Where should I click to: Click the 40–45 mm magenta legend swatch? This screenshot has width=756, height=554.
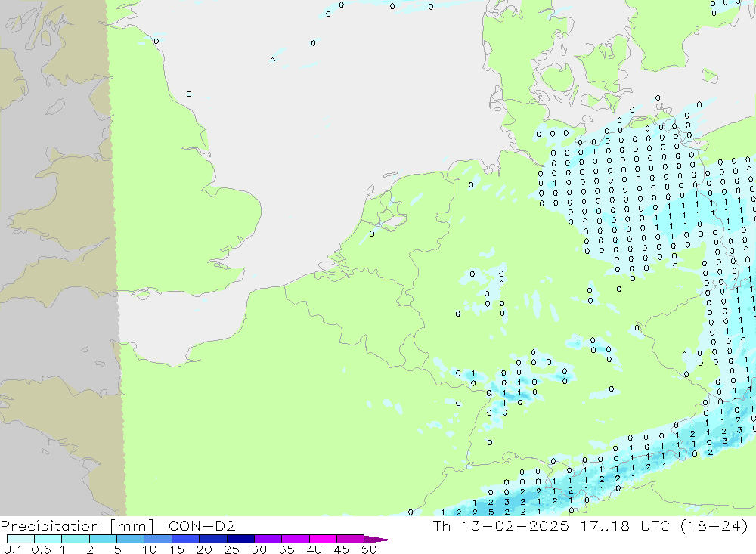click(323, 539)
